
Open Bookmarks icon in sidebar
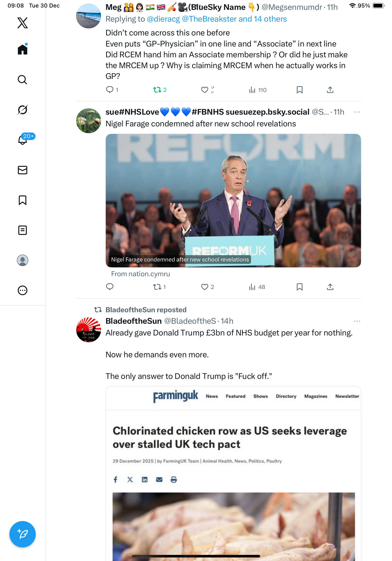click(x=23, y=200)
